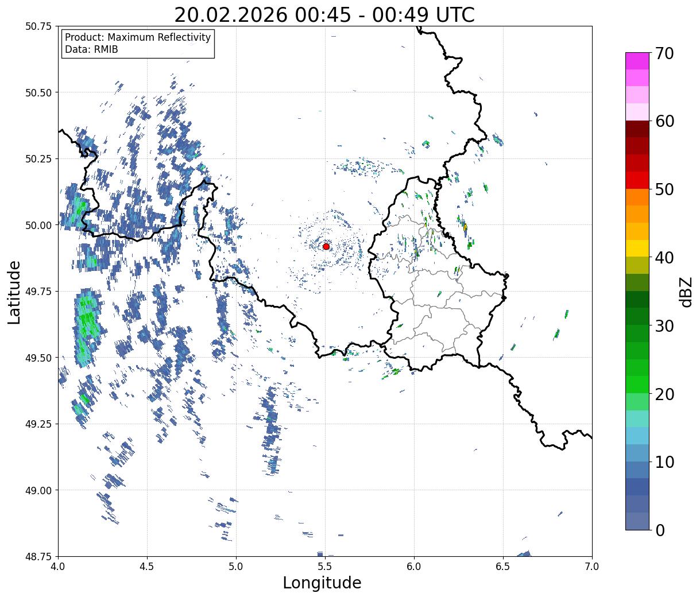Click the colorbar tick label 10
Viewport: 700px width, 597px height.
[x=664, y=462]
